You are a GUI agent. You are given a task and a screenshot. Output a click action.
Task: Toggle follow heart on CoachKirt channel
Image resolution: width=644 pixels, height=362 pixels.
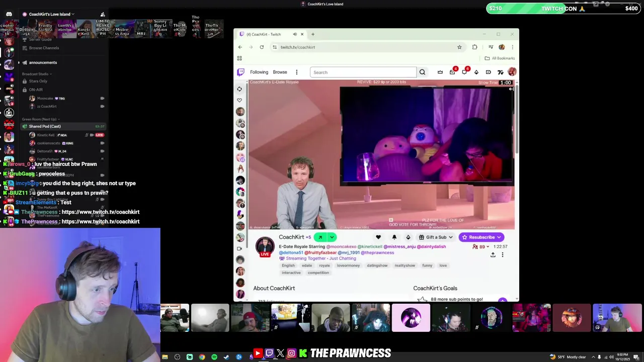coord(378,237)
